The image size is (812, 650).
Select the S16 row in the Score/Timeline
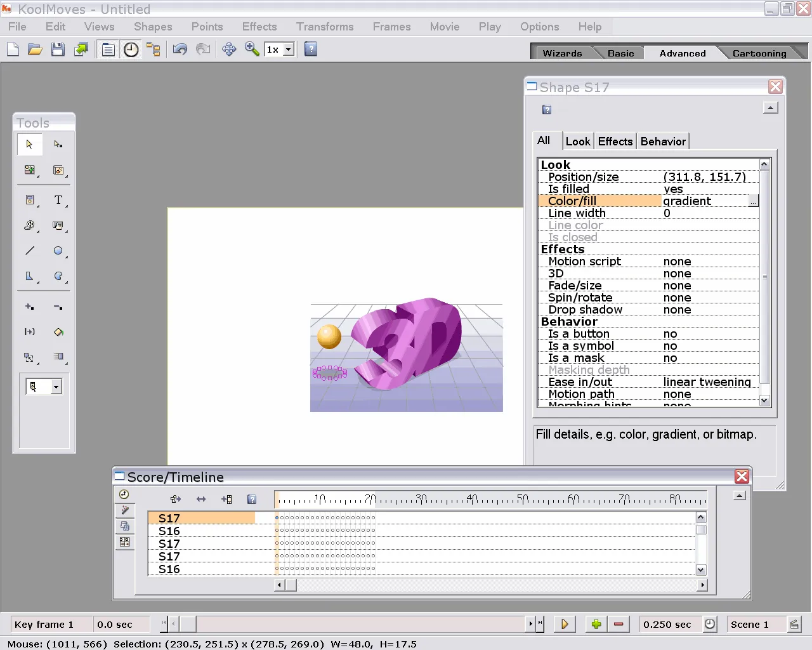168,531
